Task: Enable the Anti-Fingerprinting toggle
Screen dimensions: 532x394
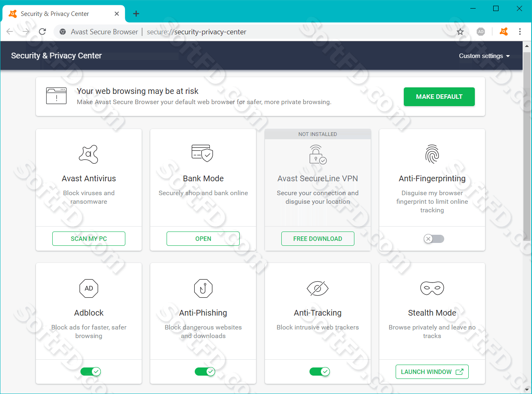Action: point(434,239)
